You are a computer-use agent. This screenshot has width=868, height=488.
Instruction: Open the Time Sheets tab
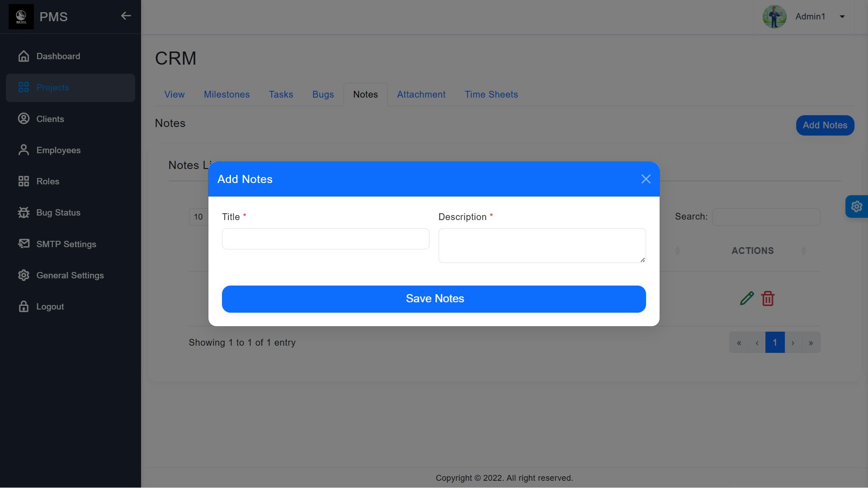point(491,94)
